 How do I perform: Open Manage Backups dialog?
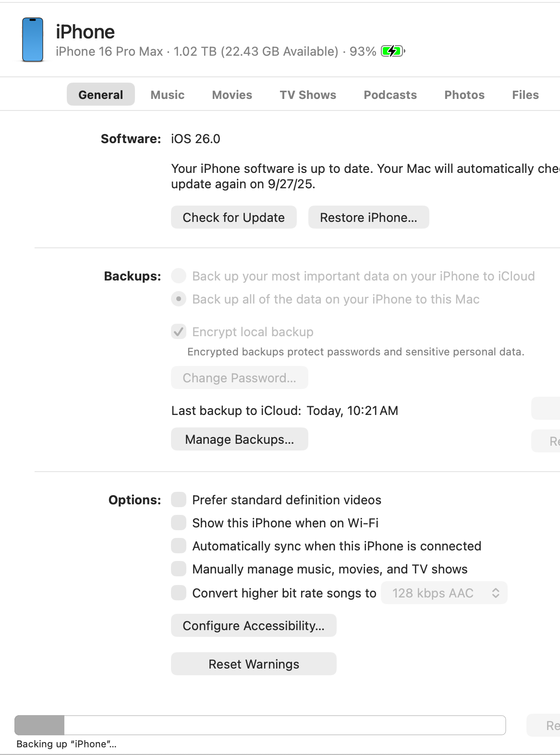coord(239,439)
